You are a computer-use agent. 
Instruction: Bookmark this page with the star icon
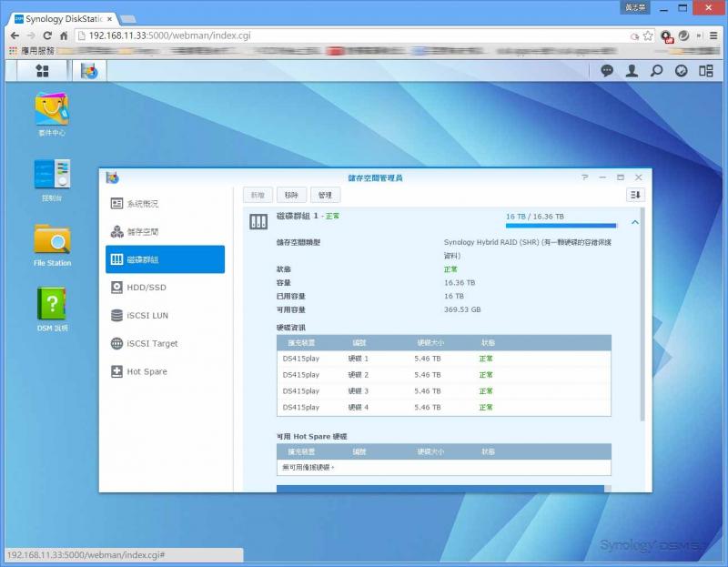pos(648,35)
